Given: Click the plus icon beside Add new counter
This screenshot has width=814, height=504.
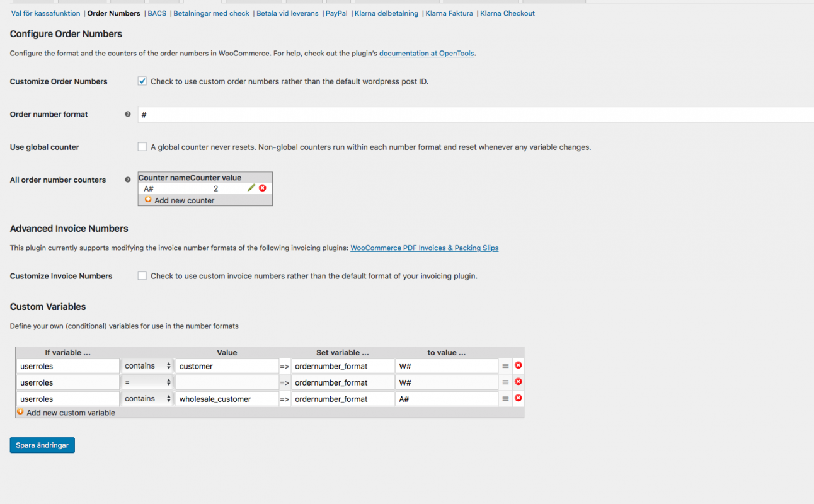Looking at the screenshot, I should coord(148,200).
